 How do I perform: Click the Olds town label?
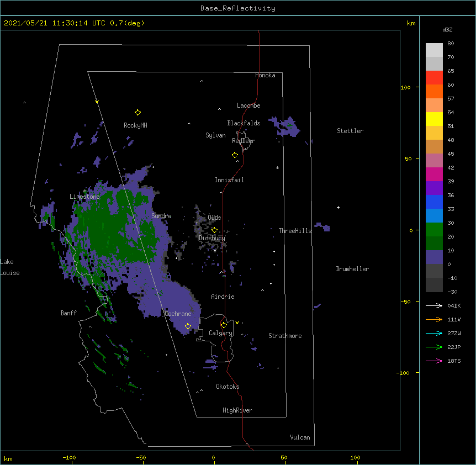pyautogui.click(x=214, y=218)
